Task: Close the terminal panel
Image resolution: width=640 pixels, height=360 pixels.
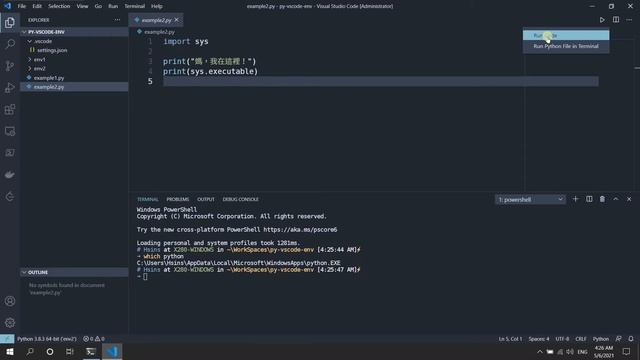Action: [629, 199]
